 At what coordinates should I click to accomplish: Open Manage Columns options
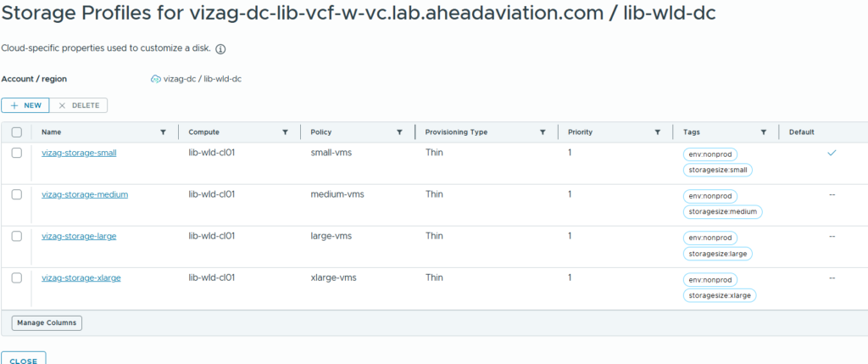click(x=47, y=322)
